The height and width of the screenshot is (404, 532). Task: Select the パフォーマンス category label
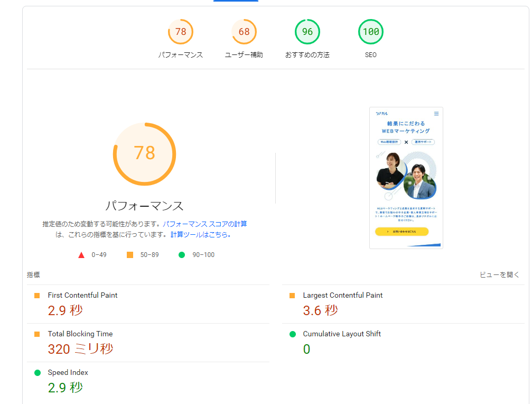(x=181, y=55)
